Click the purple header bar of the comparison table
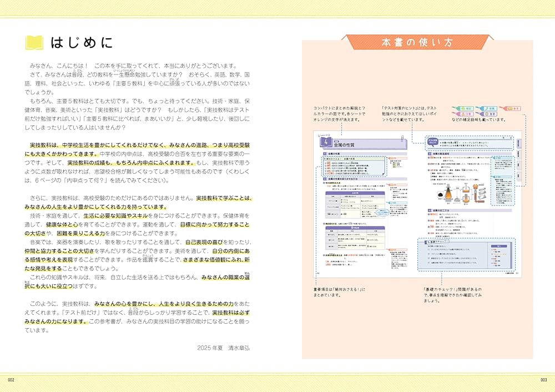 click(354, 193)
